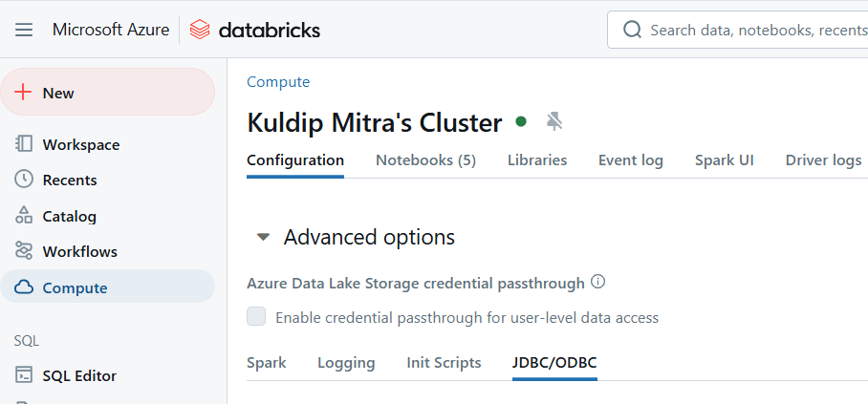Screen dimensions: 868x404
Task: Click the pin icon beside cluster name
Action: point(554,121)
